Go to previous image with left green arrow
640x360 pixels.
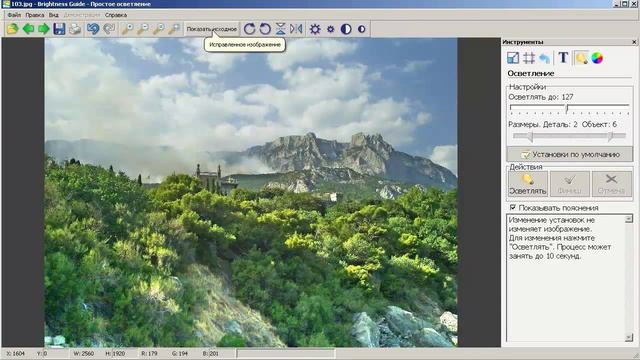(28, 29)
